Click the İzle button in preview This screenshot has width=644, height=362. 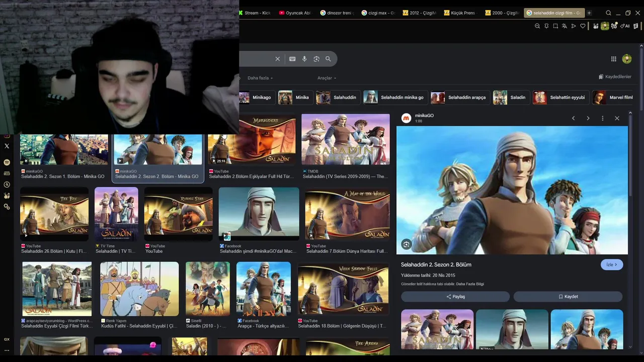[x=612, y=264]
